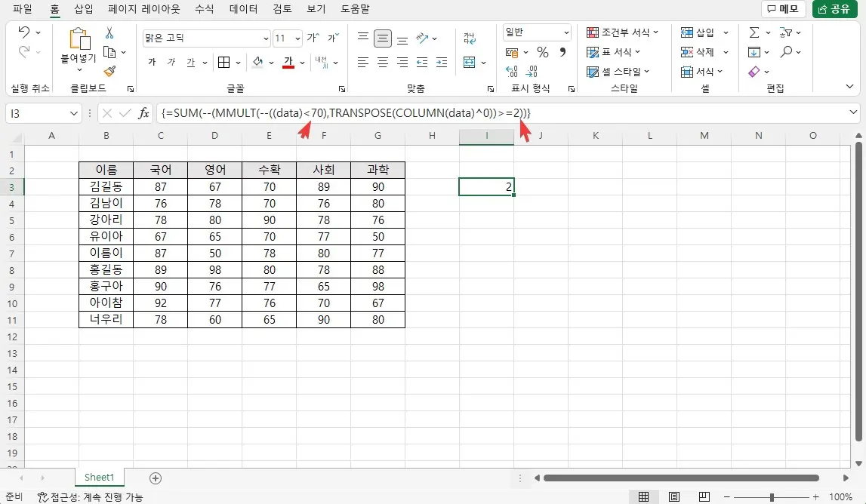Align cell text left

[363, 63]
